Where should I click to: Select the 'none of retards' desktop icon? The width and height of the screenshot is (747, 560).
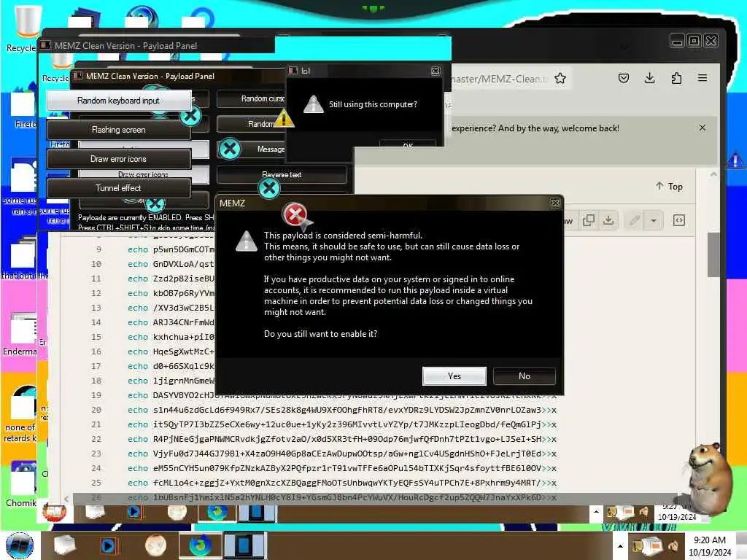pyautogui.click(x=20, y=413)
